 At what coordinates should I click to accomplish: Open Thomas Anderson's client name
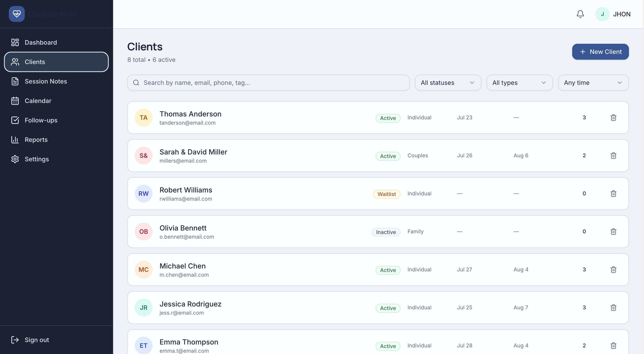tap(190, 114)
